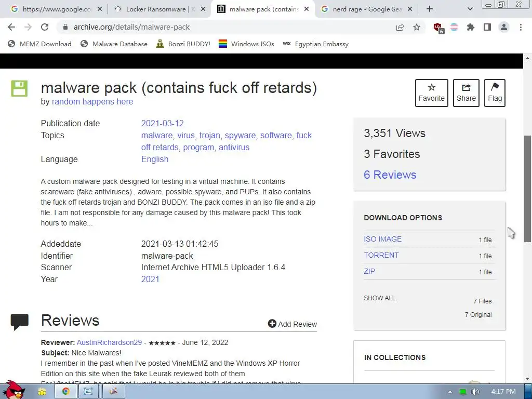The width and height of the screenshot is (532, 399).
Task: Toggle the browser side panel icon
Action: point(487,27)
